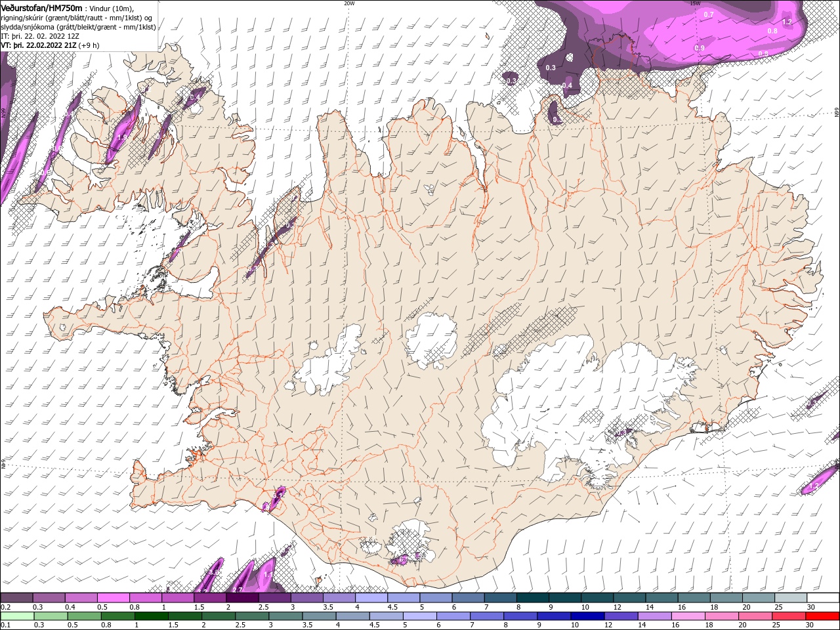The width and height of the screenshot is (840, 630).
Task: Click the "0.1" label under the rain legend
Action: coord(5,625)
